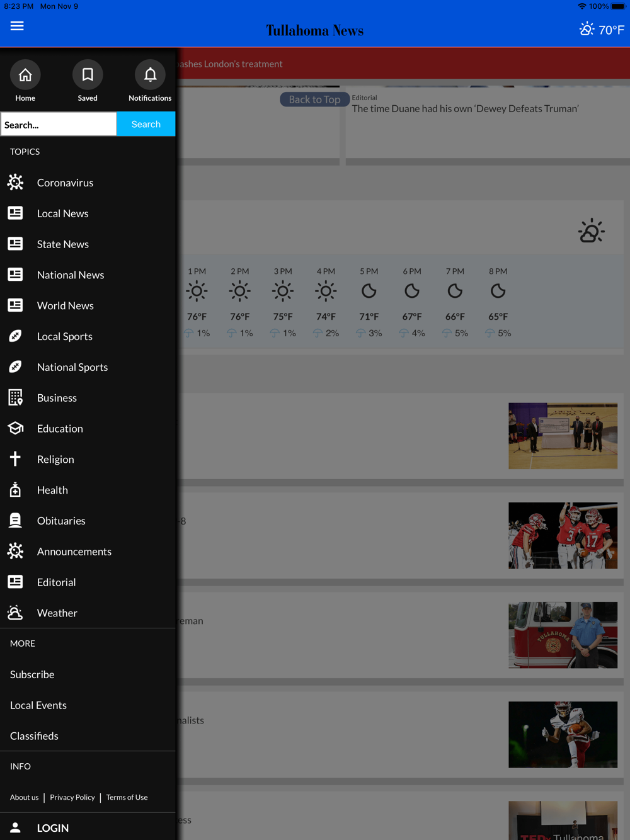630x840 pixels.
Task: Tap the Education graduation cap icon
Action: 16,428
